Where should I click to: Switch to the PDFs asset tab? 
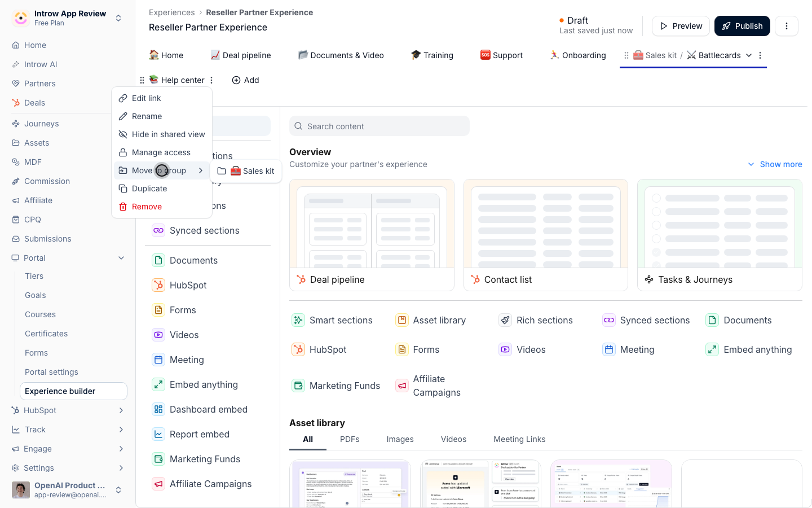350,439
